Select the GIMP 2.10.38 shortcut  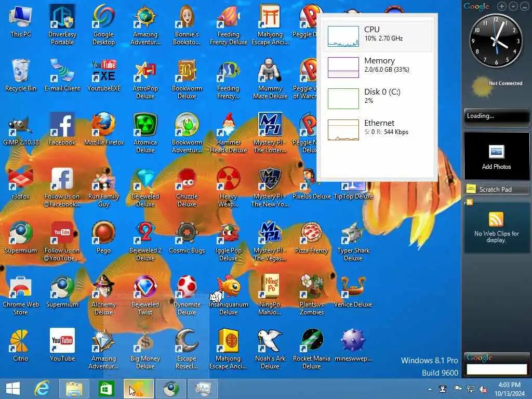click(x=21, y=129)
